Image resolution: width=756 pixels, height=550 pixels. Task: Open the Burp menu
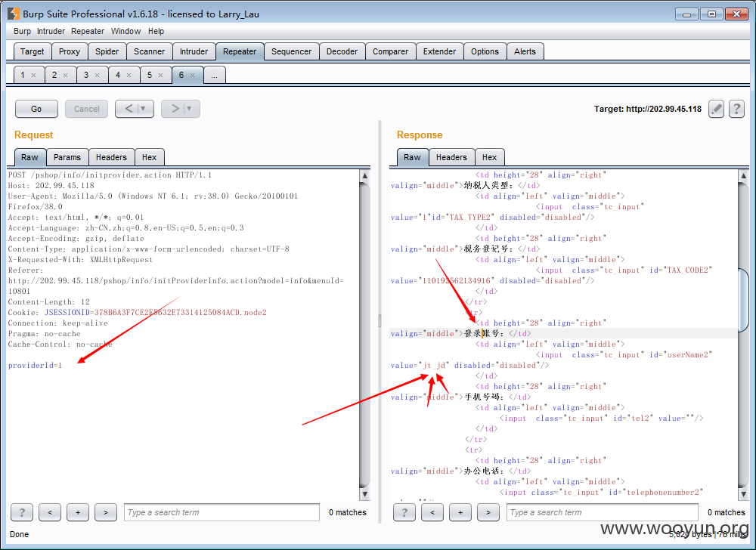coord(22,31)
